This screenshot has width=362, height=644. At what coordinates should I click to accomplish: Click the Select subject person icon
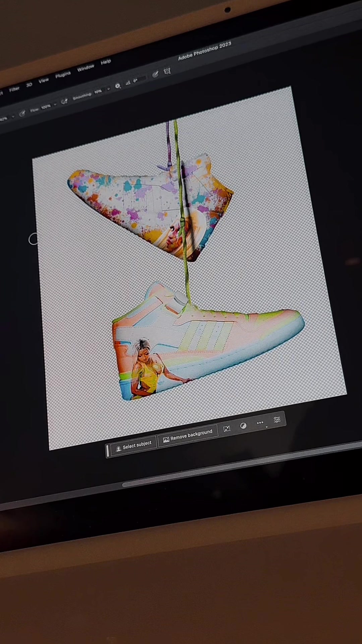118,449
